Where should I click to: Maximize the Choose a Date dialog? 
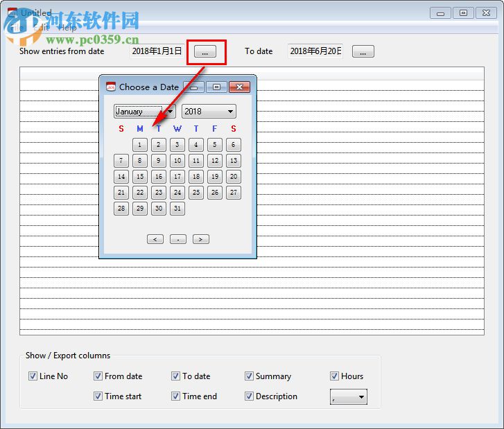point(216,87)
